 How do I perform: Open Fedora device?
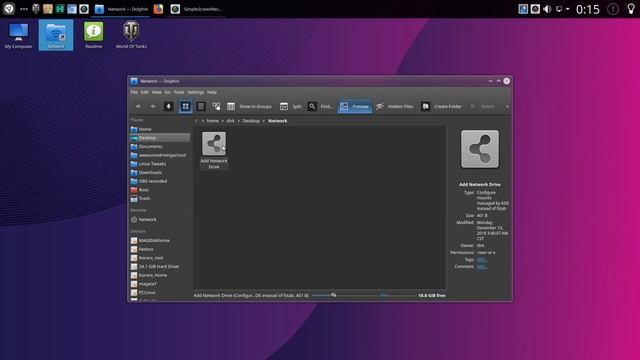click(160, 249)
